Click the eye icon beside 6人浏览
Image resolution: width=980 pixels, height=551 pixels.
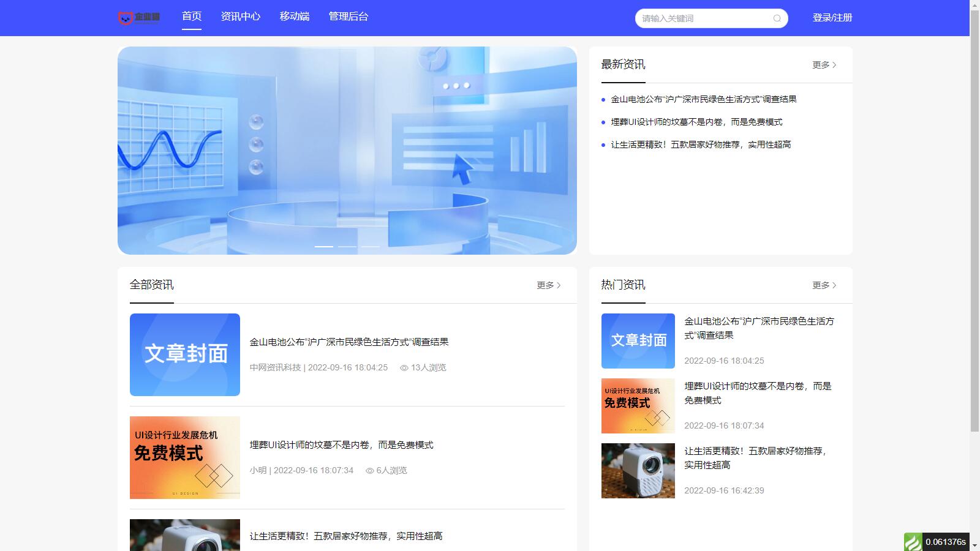[369, 471]
